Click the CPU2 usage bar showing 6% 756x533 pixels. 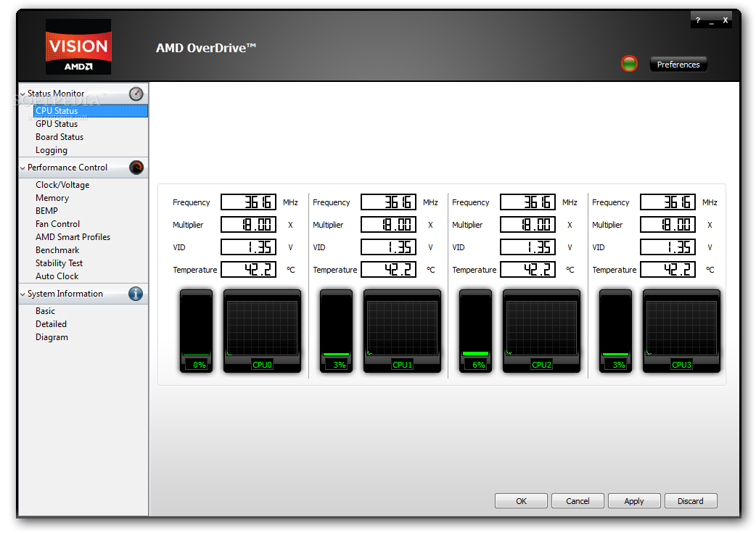coord(475,331)
